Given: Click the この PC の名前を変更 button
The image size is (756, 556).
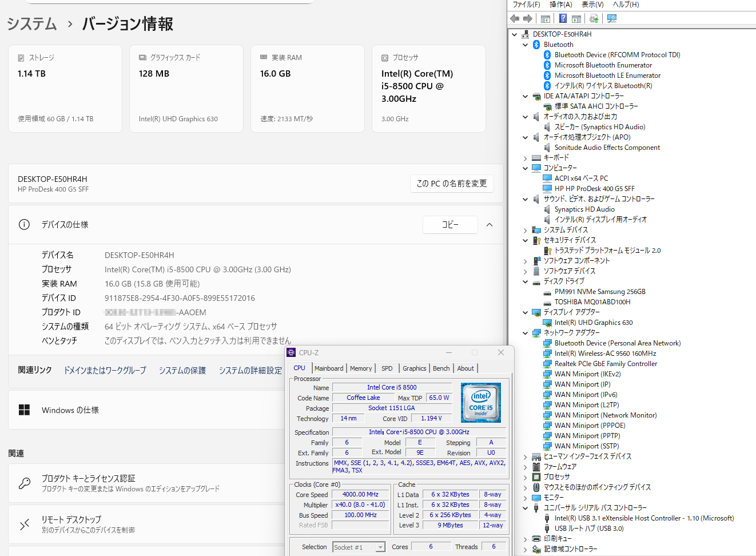Looking at the screenshot, I should click(x=452, y=184).
